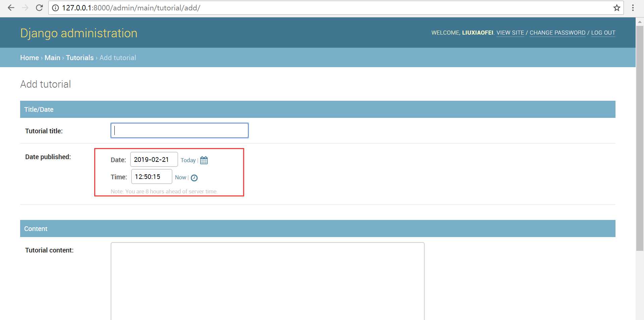The height and width of the screenshot is (320, 644).
Task: Click the 'Tutorial content:' label
Action: point(49,250)
